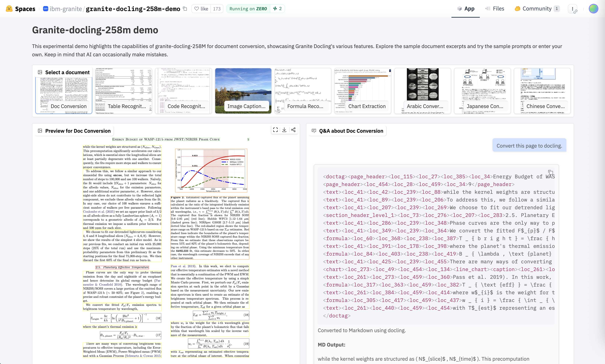Select the Code Recognition sample document

click(183, 91)
